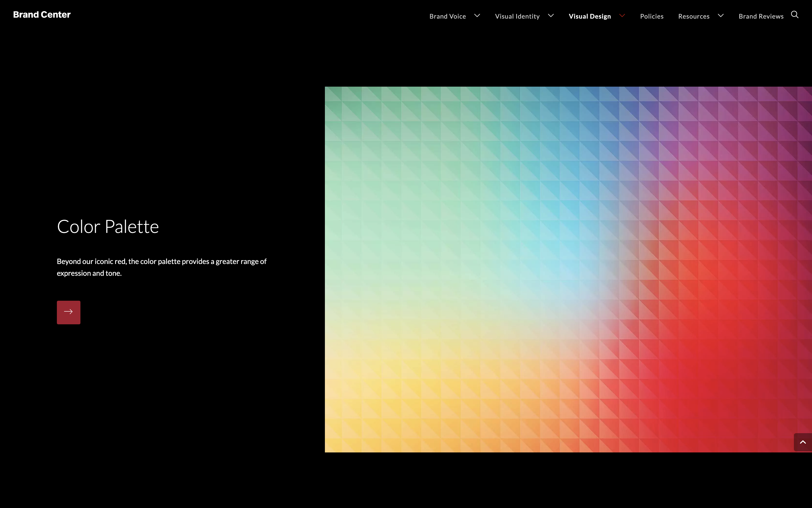Expand the Resources dropdown chevron
The width and height of the screenshot is (812, 508).
[x=720, y=15]
